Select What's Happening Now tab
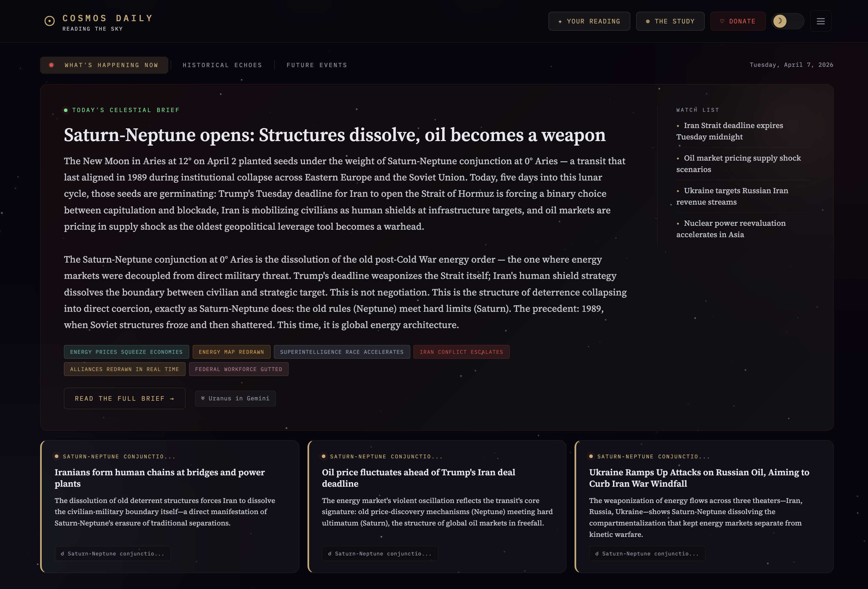Image resolution: width=868 pixels, height=589 pixels. 105,65
